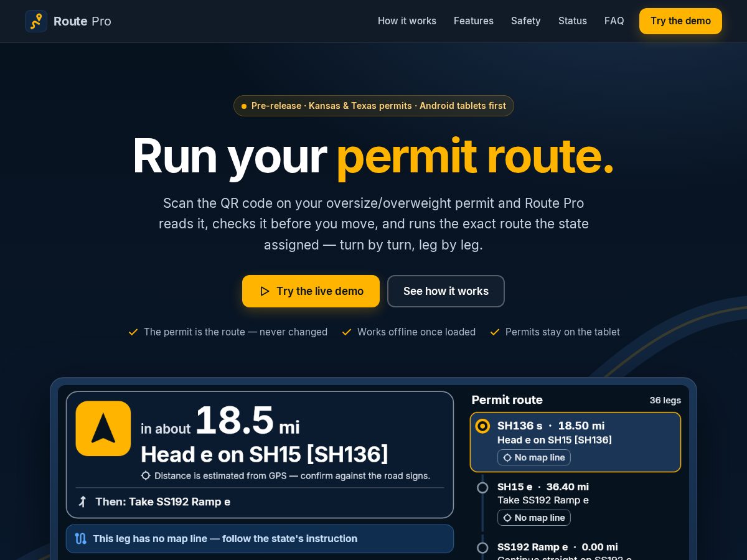
Task: Open the FAQ nav link
Action: point(614,21)
